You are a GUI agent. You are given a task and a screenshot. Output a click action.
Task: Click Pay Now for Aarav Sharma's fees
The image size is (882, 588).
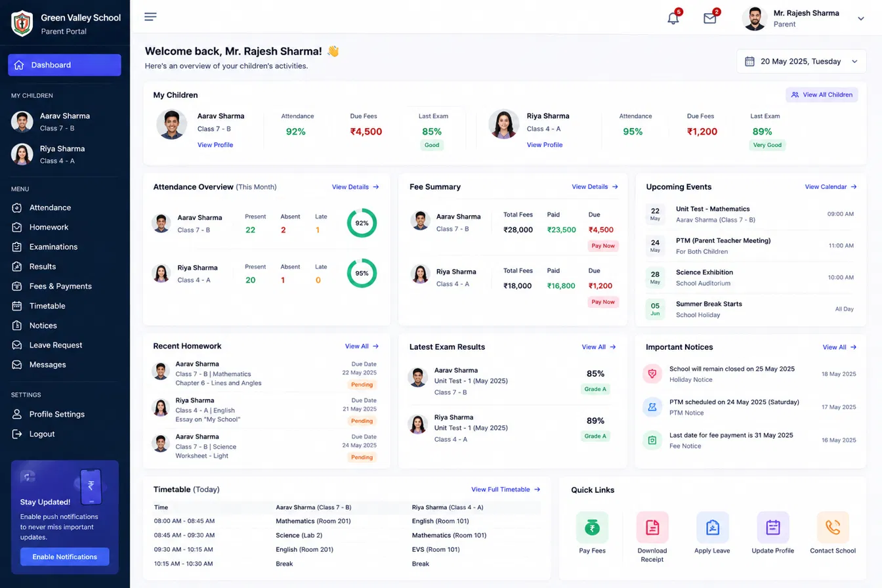click(x=603, y=246)
